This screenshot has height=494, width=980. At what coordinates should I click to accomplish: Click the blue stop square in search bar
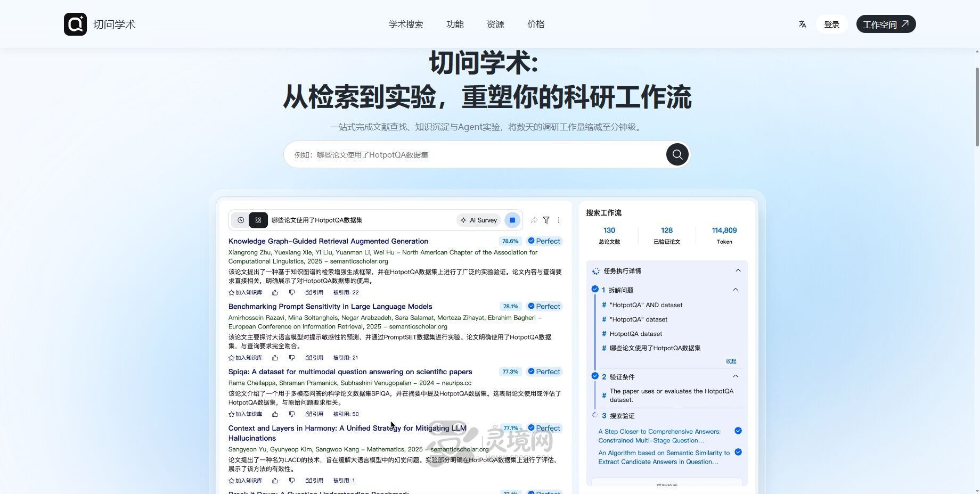(x=512, y=220)
